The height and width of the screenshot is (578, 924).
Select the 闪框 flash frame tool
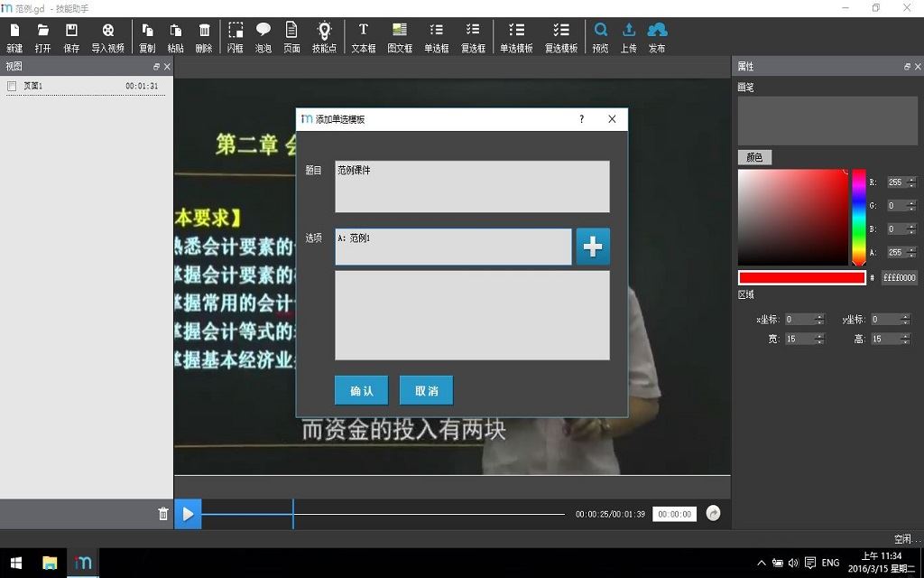click(236, 37)
